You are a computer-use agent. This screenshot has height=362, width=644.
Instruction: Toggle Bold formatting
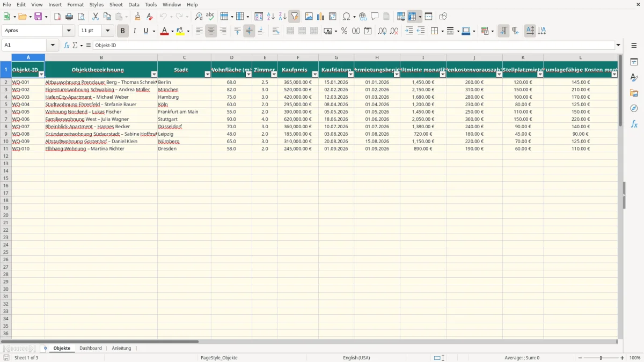point(122,31)
